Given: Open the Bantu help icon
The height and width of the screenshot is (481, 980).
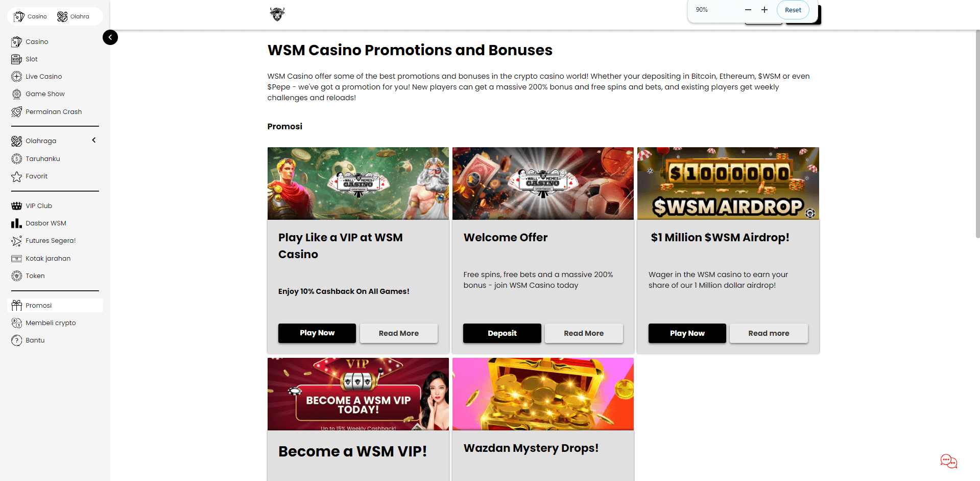Looking at the screenshot, I should 17,340.
